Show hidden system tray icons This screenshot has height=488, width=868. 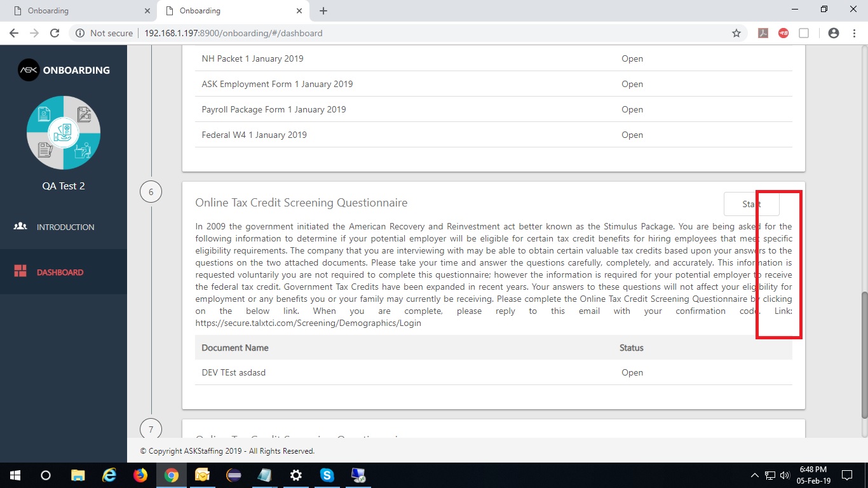[x=755, y=475]
